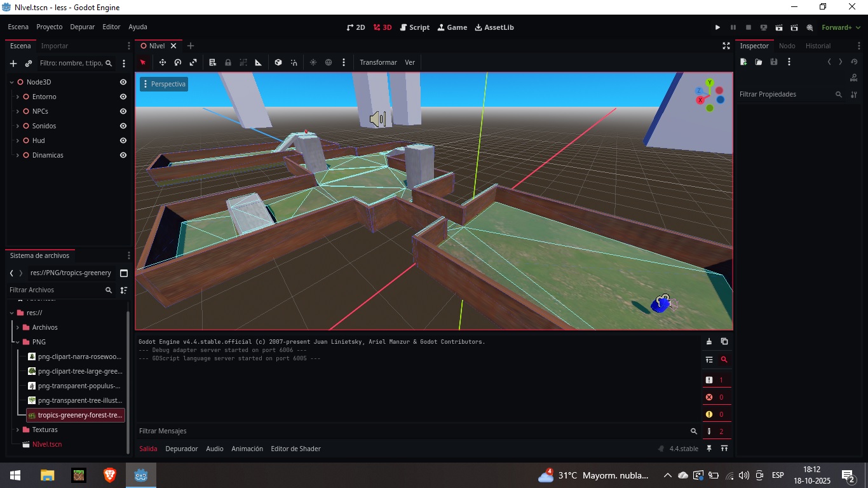This screenshot has width=868, height=488.
Task: Open sun and environment settings dots menu
Action: [x=344, y=62]
